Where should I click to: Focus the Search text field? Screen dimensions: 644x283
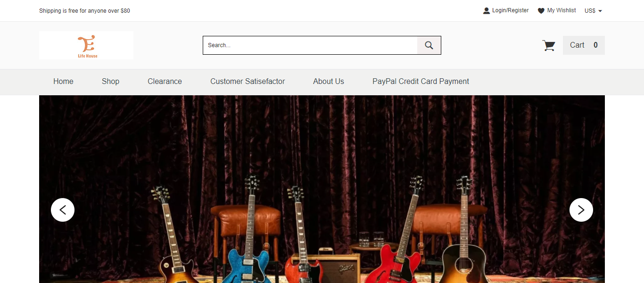click(310, 45)
